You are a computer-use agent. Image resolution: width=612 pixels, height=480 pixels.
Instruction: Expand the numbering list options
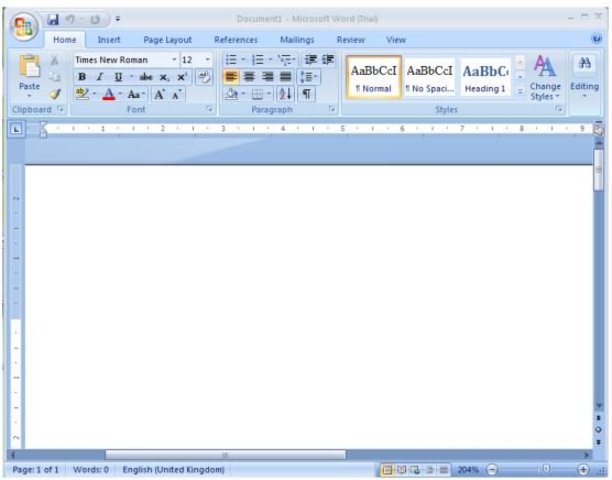coord(270,60)
